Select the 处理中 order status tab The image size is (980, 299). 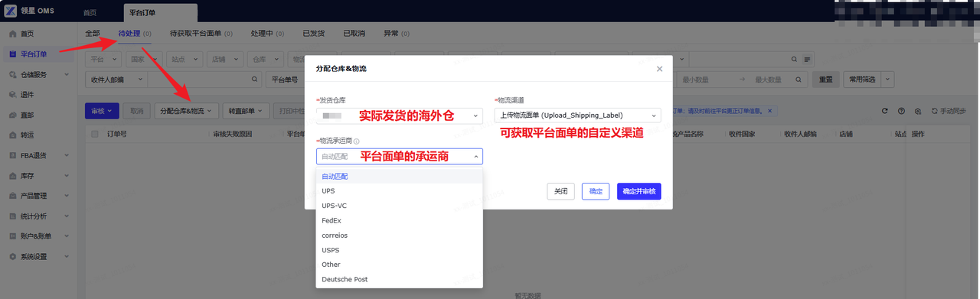[x=267, y=34]
